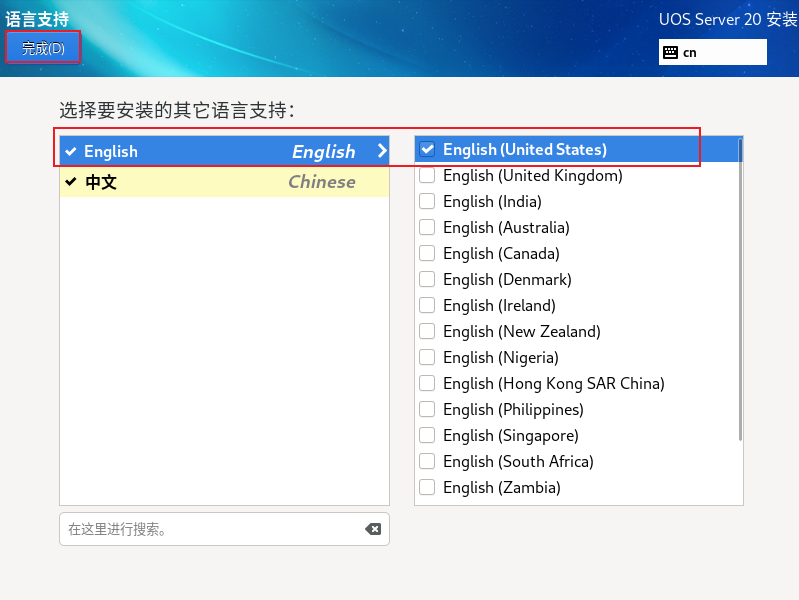The height and width of the screenshot is (600, 799).
Task: Click the language search input field
Action: pyautogui.click(x=210, y=529)
